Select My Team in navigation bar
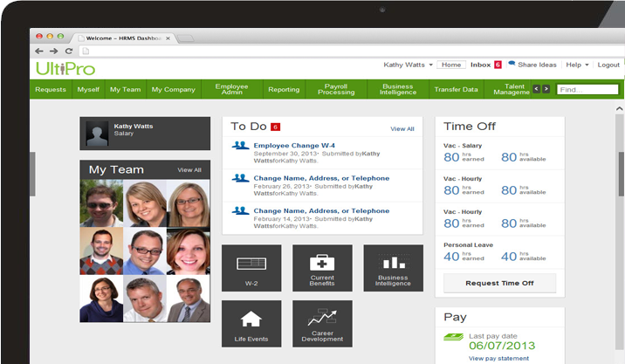The width and height of the screenshot is (625, 364). pos(125,89)
